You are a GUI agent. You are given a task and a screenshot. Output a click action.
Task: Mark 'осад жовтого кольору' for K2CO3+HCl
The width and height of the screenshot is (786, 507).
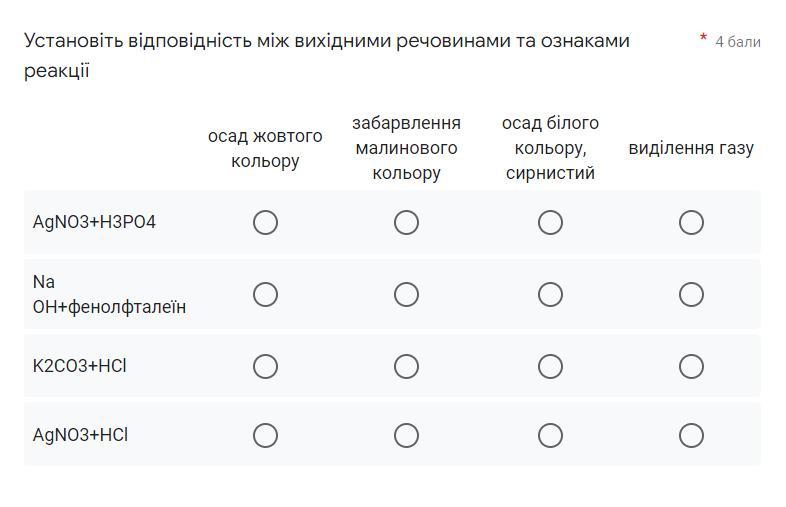[265, 366]
